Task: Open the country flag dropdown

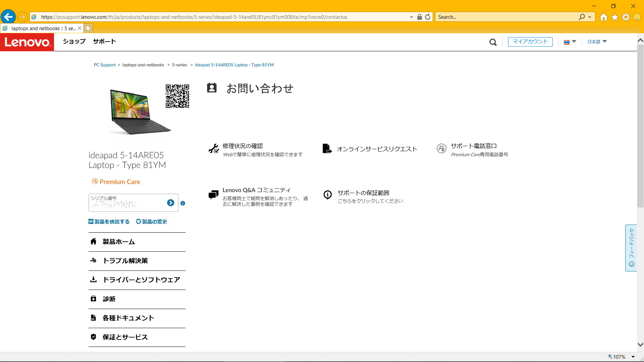Action: [x=570, y=42]
